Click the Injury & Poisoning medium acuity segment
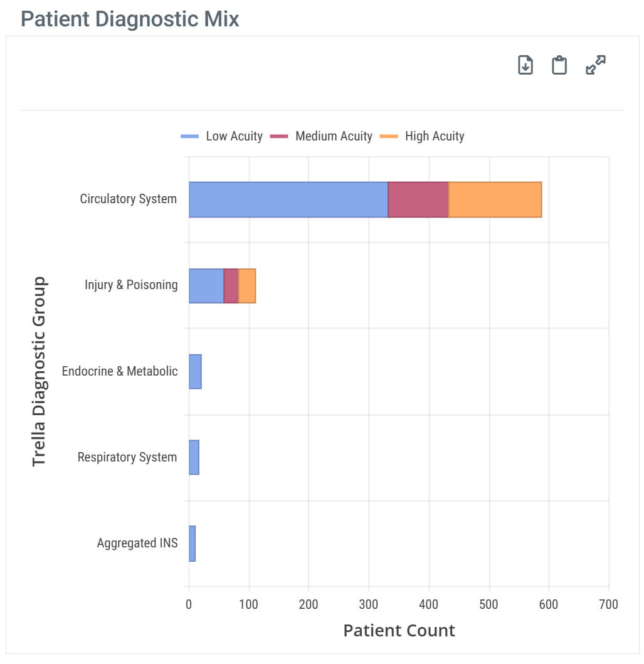 pos(231,286)
